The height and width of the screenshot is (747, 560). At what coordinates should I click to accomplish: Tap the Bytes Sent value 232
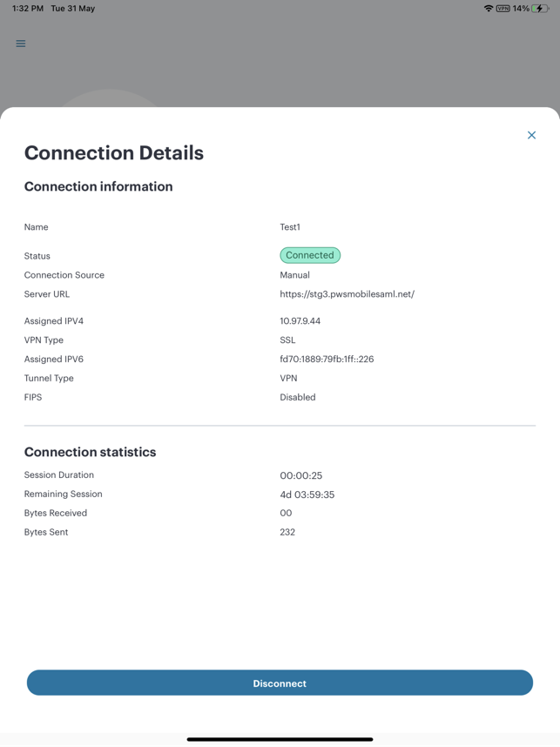287,532
